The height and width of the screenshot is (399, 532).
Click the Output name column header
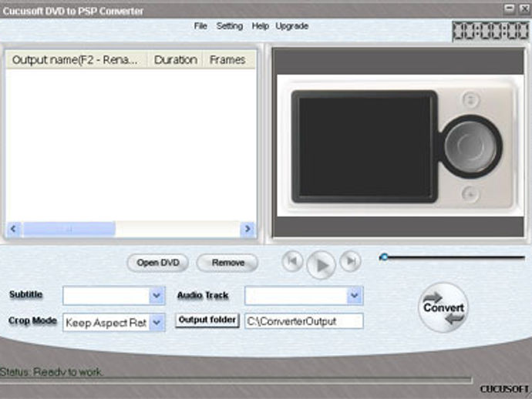[76, 60]
